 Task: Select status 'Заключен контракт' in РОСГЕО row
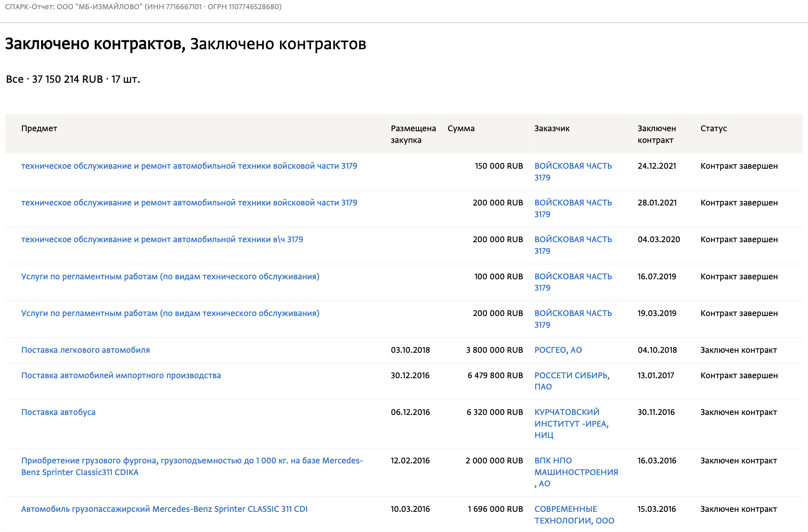739,350
